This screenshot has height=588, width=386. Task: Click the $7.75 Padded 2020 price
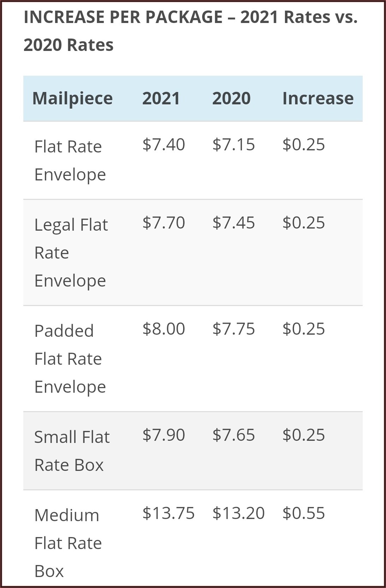click(x=234, y=329)
